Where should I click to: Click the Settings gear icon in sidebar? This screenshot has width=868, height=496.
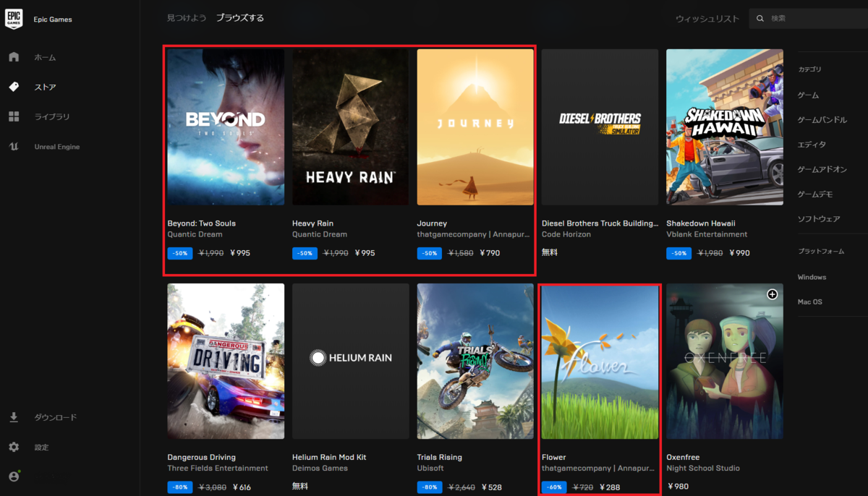pos(14,447)
